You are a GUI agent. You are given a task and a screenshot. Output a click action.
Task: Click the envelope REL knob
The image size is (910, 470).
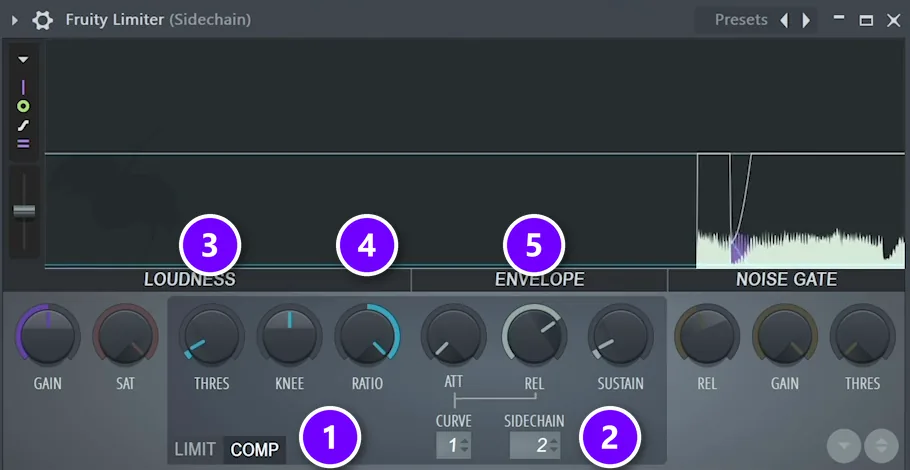click(534, 335)
